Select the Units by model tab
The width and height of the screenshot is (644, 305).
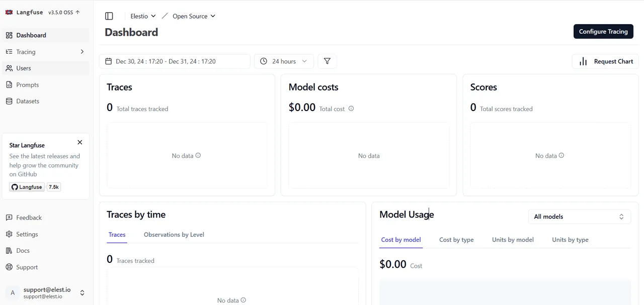pos(513,240)
